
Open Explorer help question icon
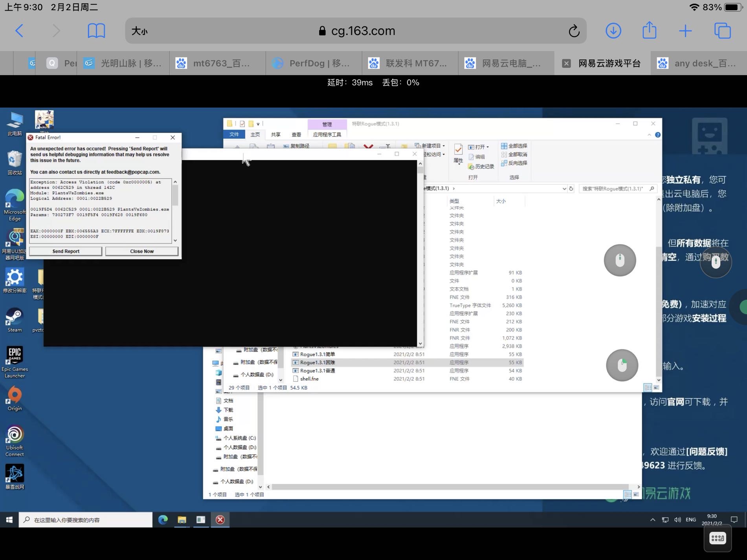click(x=658, y=135)
